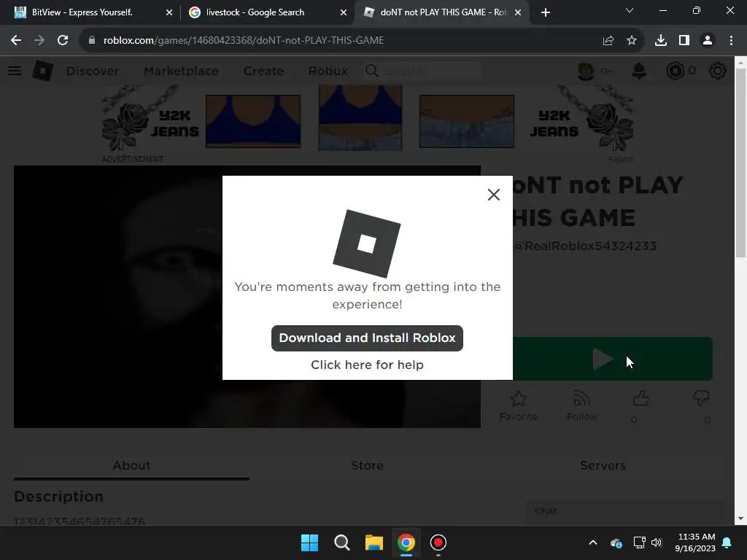The image size is (747, 560).
Task: Open the Chat panel
Action: [x=624, y=510]
